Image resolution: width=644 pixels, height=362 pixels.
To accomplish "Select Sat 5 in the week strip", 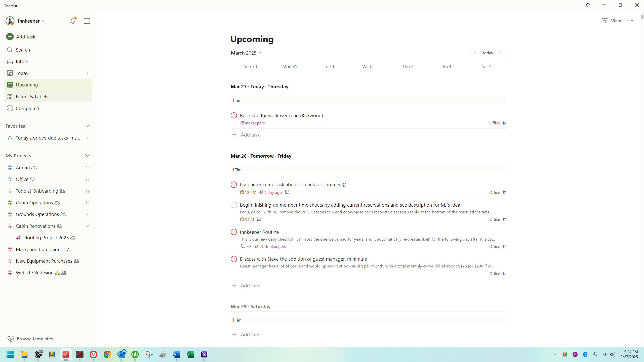I will (x=486, y=66).
